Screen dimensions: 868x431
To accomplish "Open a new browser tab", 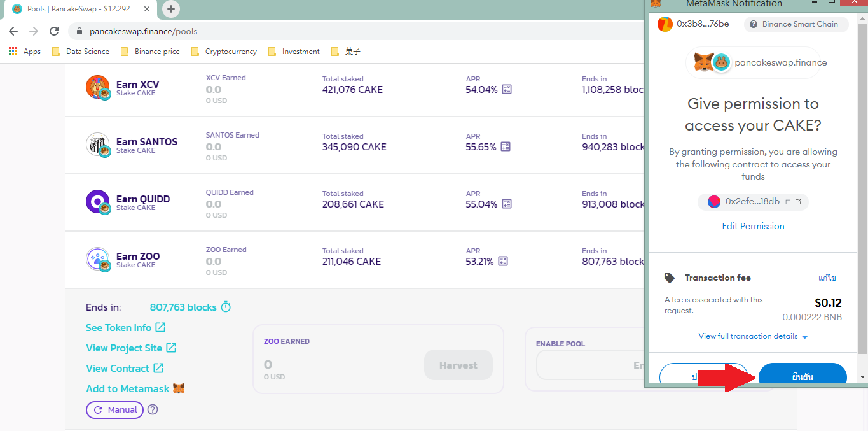I will (x=171, y=9).
